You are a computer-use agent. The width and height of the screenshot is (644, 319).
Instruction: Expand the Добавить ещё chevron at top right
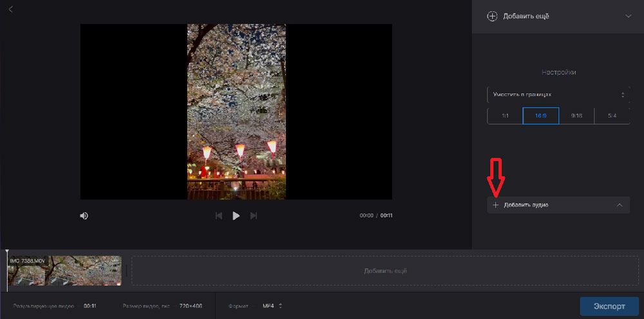(x=629, y=16)
